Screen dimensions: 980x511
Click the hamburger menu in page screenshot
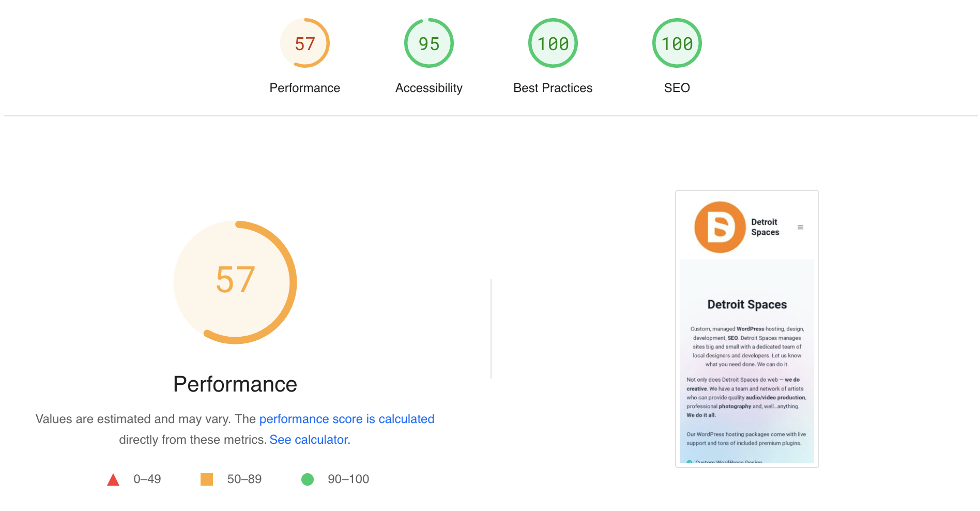point(800,227)
